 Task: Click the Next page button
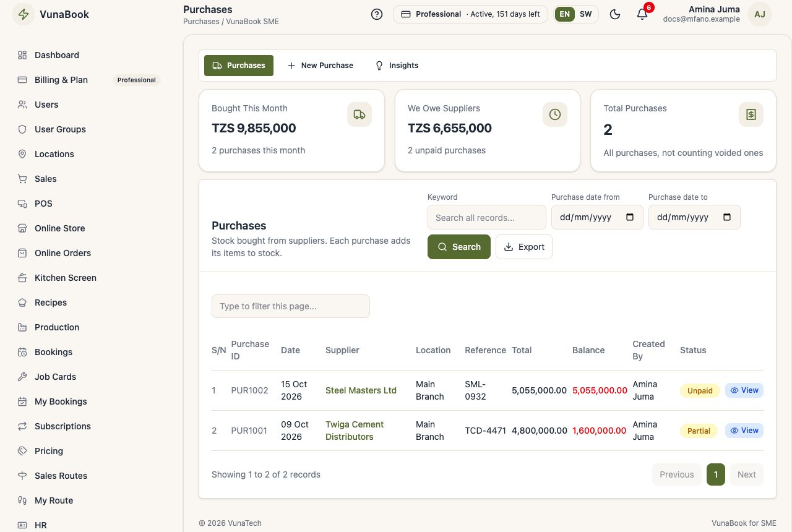747,474
